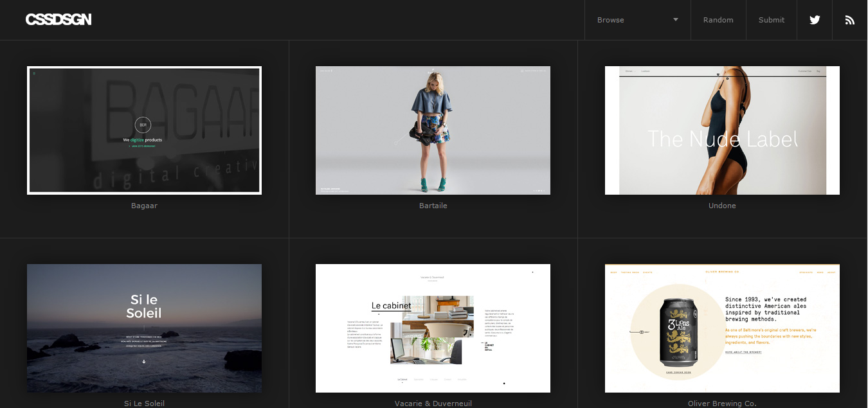
Task: Select the Bartaile fashion thumbnail
Action: pos(433,130)
